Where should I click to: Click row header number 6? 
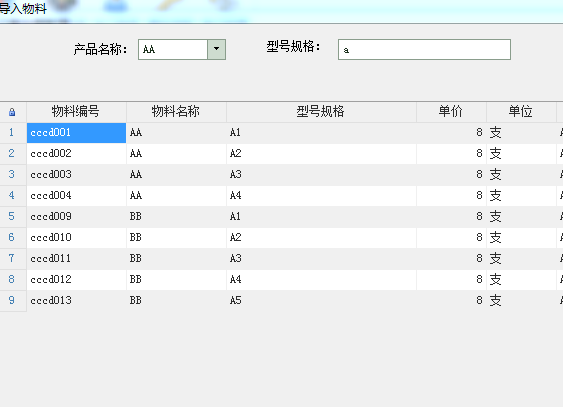[x=13, y=238]
